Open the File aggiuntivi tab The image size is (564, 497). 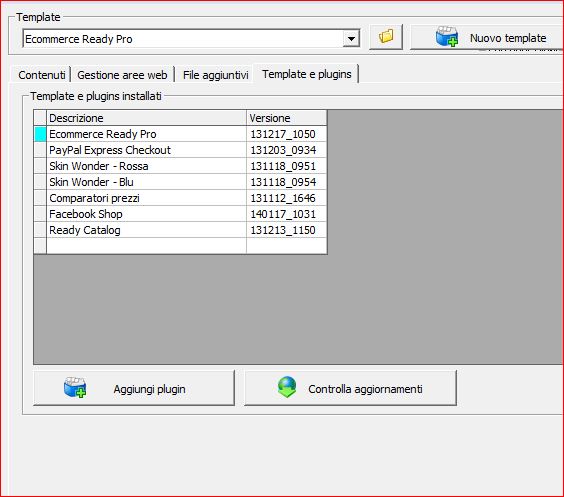pos(215,75)
